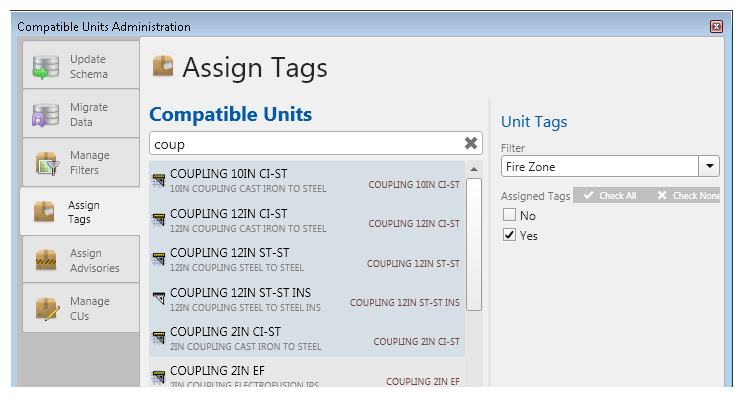Clear the search using the X icon
Image resolution: width=743 pixels, height=397 pixels.
(x=471, y=143)
